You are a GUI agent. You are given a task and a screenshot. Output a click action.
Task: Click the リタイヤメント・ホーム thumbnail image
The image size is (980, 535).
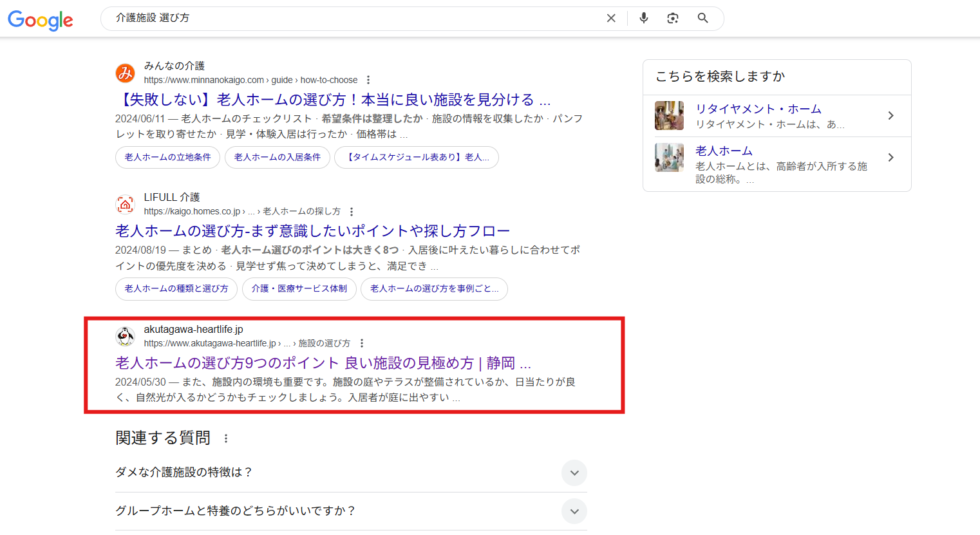click(669, 116)
